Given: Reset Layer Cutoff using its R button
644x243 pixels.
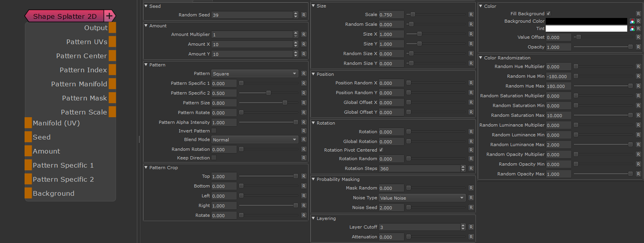Looking at the screenshot, I should coord(471,227).
